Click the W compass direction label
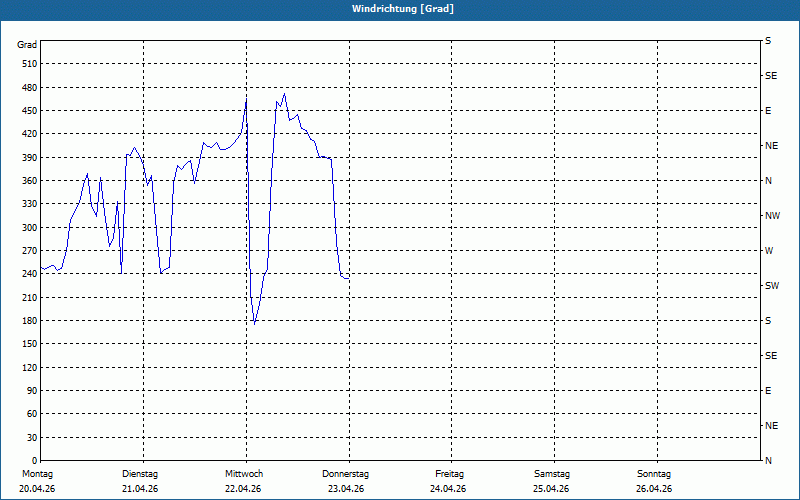Image resolution: width=800 pixels, height=500 pixels. (769, 251)
